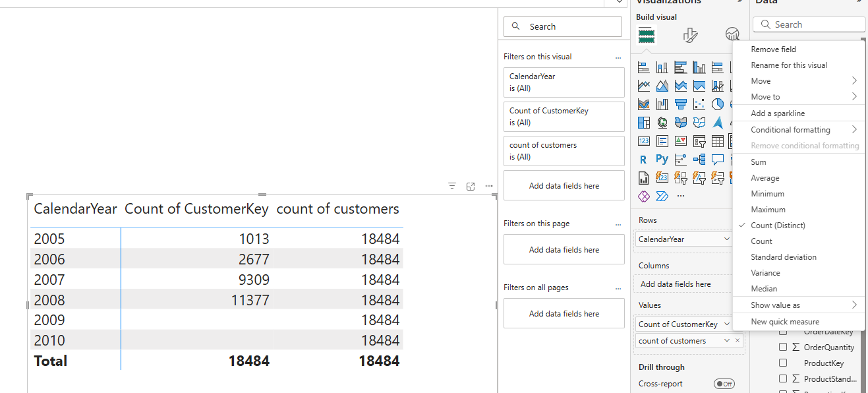Image resolution: width=868 pixels, height=393 pixels.
Task: Open the count of customers field dropdown
Action: tap(726, 341)
